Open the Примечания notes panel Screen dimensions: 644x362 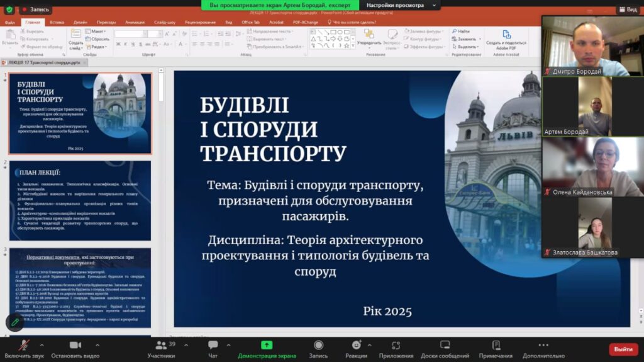tap(496, 348)
